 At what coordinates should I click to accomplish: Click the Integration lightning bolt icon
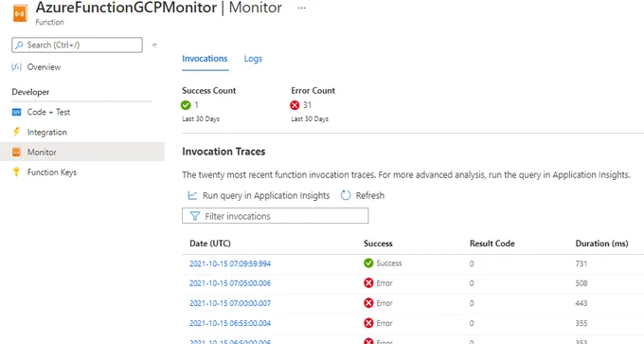pos(16,132)
